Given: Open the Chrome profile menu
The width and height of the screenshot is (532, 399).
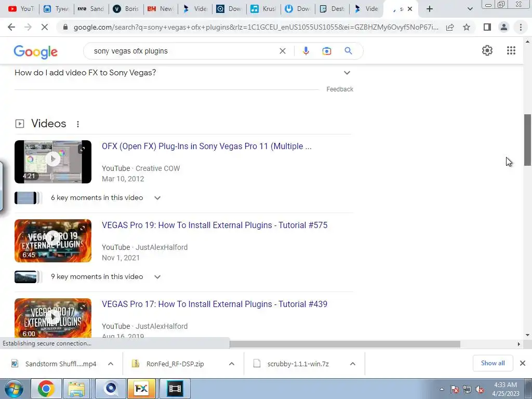Looking at the screenshot, I should tap(504, 27).
